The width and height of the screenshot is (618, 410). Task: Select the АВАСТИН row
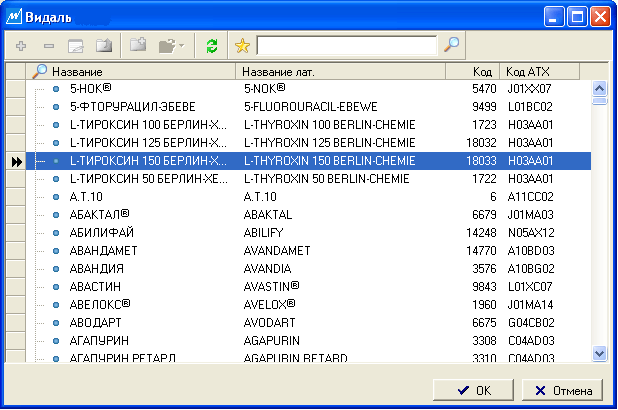308,287
